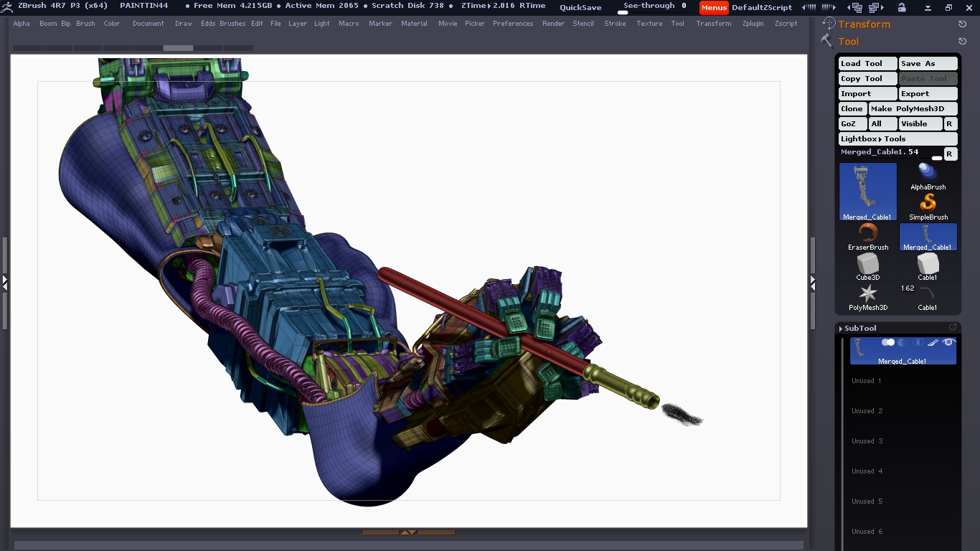
Task: Click the Tool palette hammer icon
Action: coord(827,42)
